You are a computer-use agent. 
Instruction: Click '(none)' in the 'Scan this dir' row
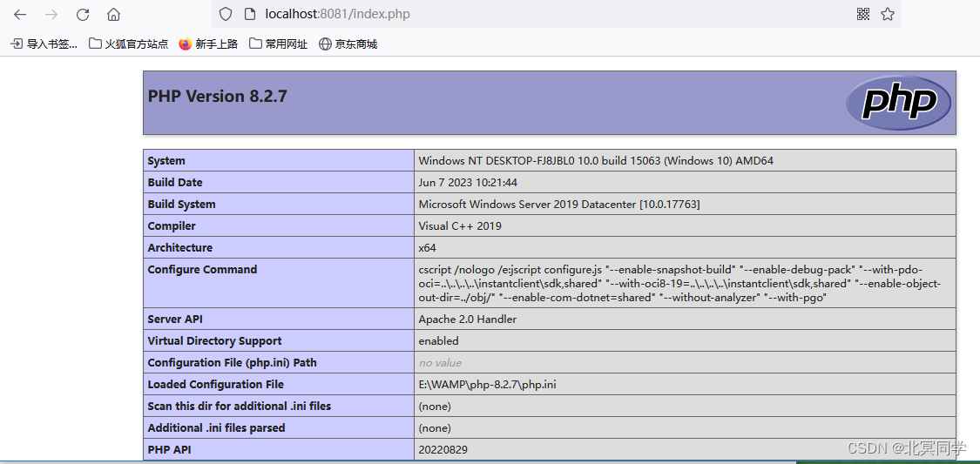[x=435, y=407]
